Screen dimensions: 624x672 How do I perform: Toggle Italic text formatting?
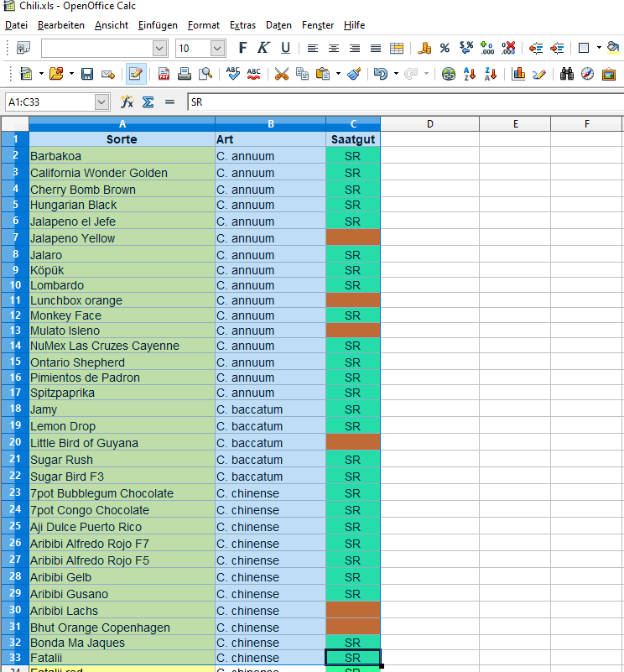point(263,48)
